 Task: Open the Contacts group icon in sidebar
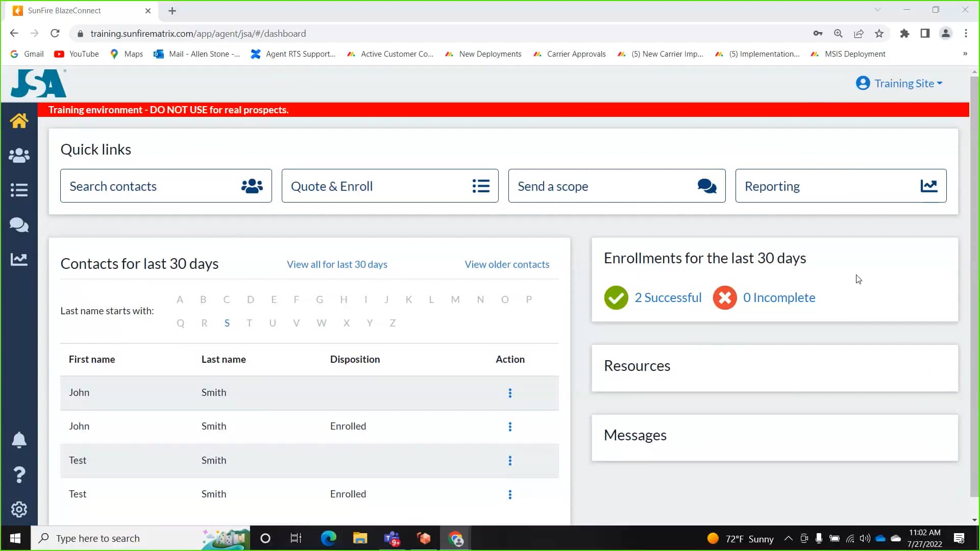[19, 156]
